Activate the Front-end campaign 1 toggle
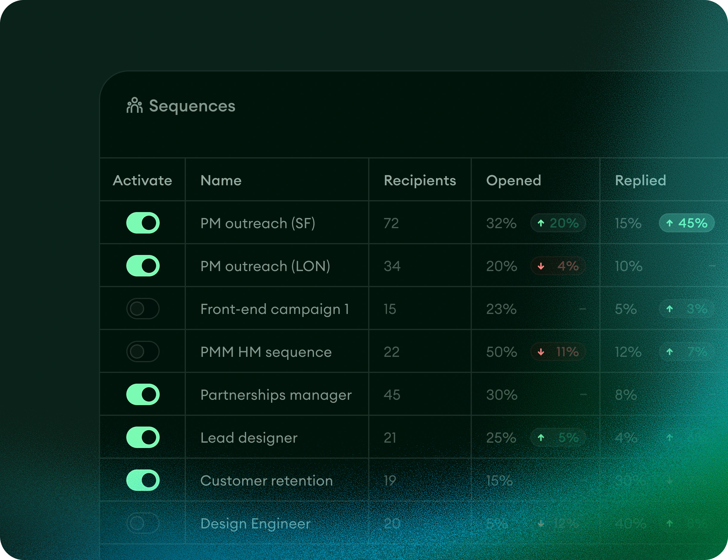This screenshot has width=728, height=560. [143, 309]
